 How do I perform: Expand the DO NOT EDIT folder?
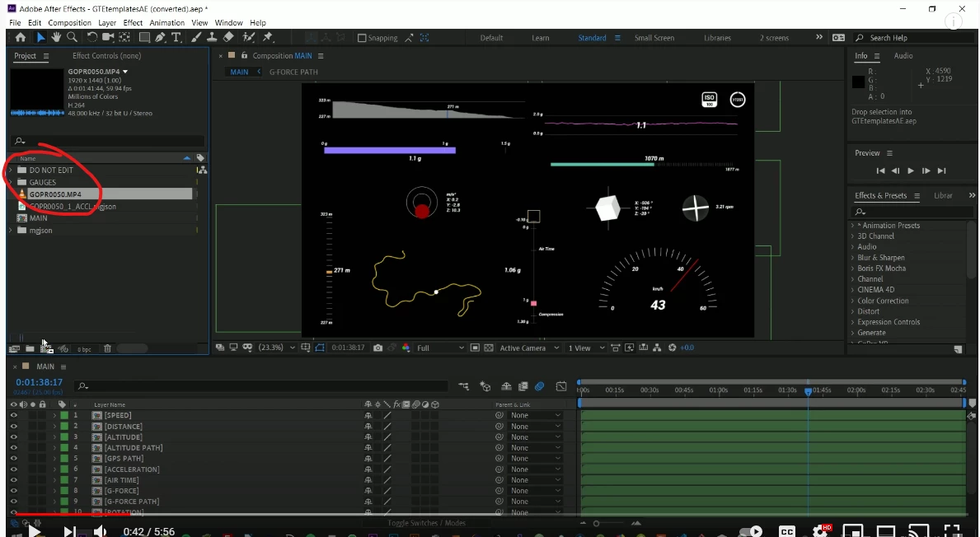pyautogui.click(x=10, y=170)
